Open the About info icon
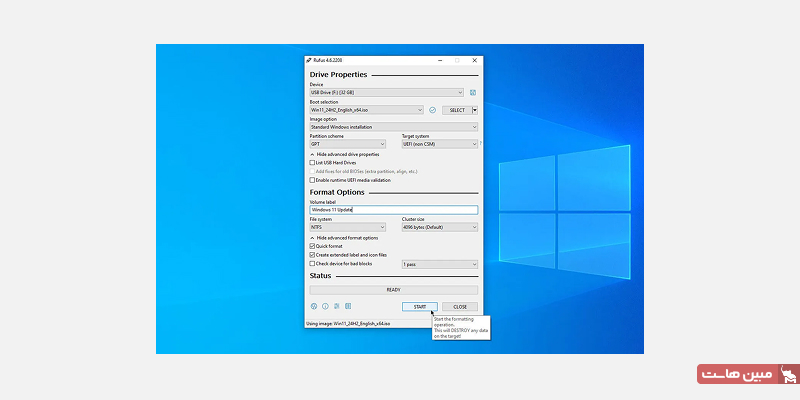Viewport: 800px width, 400px height. (x=325, y=307)
